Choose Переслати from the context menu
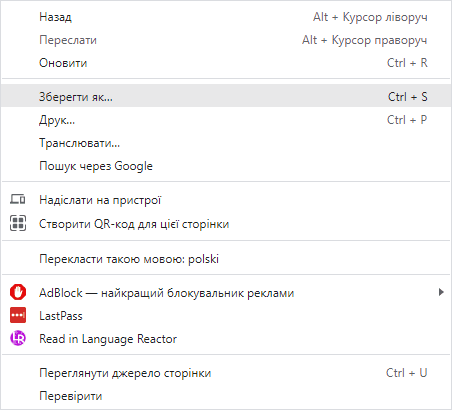This screenshot has height=410, width=452. (x=226, y=40)
